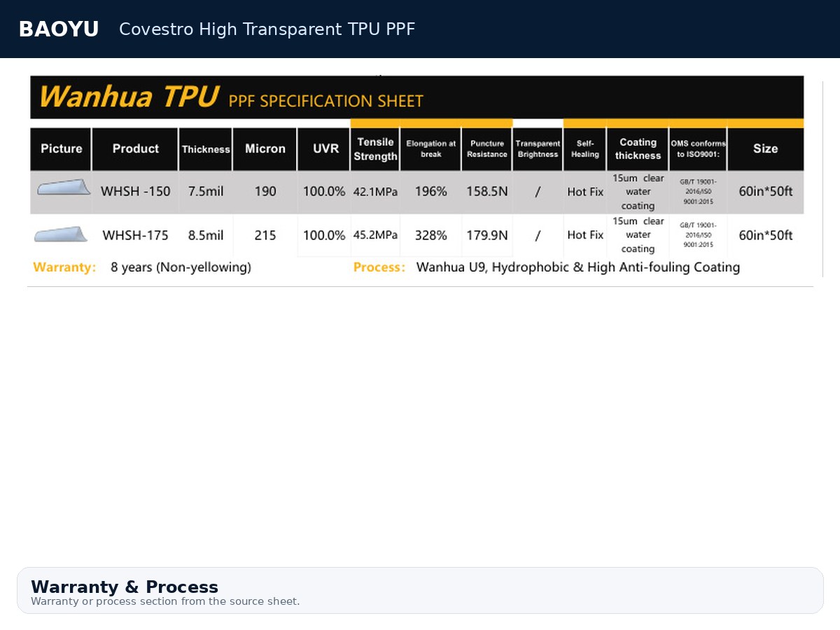Image resolution: width=840 pixels, height=630 pixels.
Task: Click the 'Covestro High Transparent TPU PPF' title
Action: pos(267,29)
